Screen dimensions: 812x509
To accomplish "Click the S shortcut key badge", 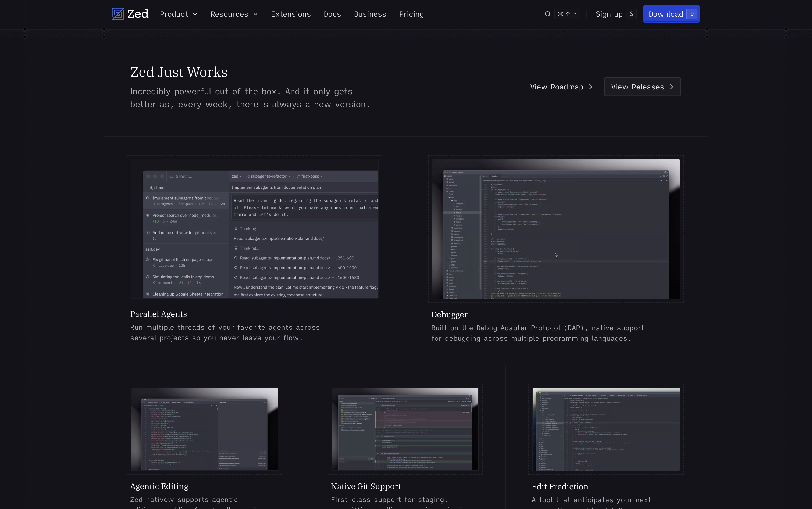I will pos(631,14).
